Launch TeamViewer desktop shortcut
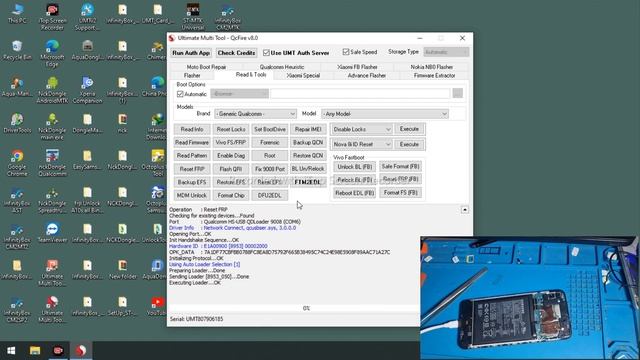 point(52,233)
